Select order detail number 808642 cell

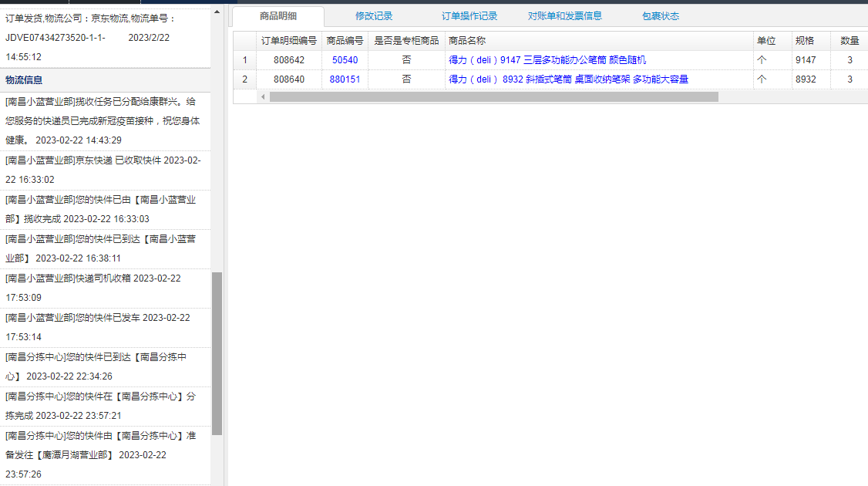coord(289,60)
